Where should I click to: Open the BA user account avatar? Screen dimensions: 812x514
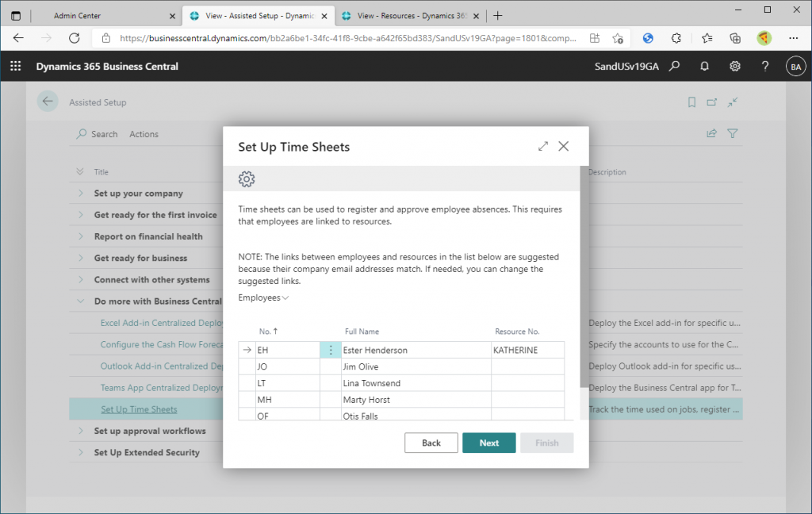(x=796, y=67)
